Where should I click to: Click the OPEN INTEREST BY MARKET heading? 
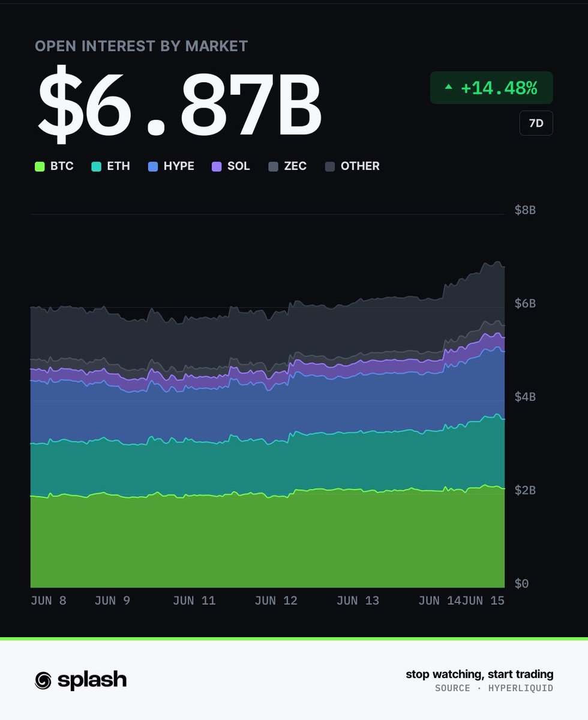142,46
